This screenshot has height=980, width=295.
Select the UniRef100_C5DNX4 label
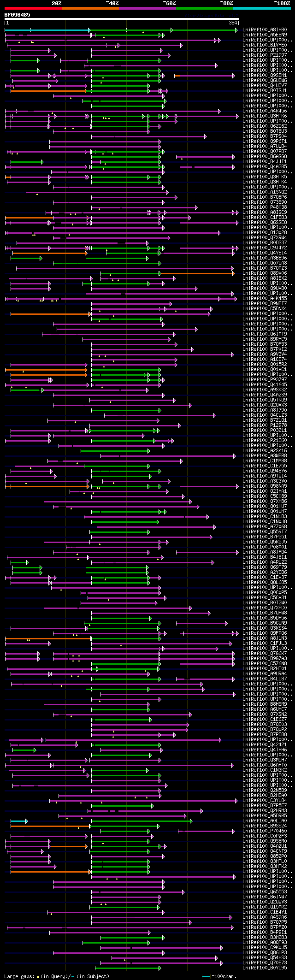pos(265,309)
